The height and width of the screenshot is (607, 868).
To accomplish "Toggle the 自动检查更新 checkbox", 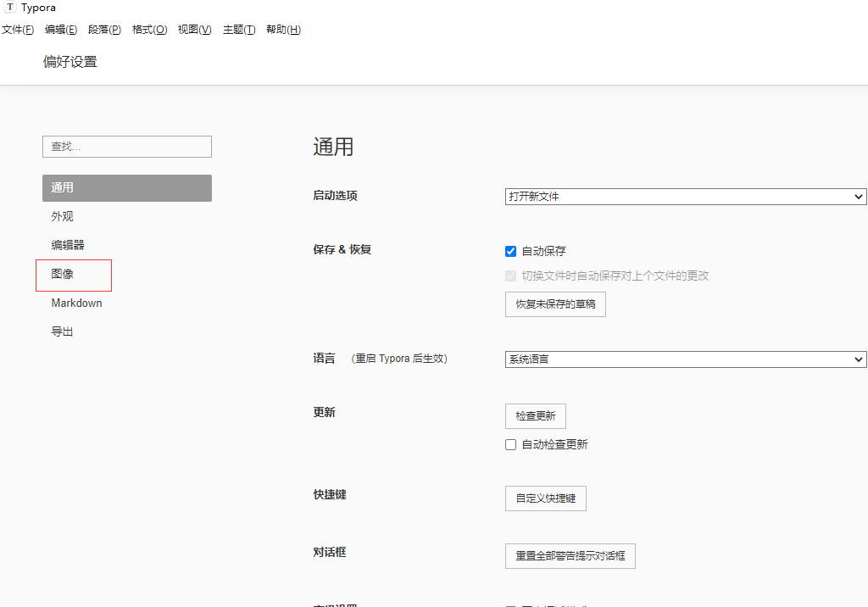I will click(510, 445).
